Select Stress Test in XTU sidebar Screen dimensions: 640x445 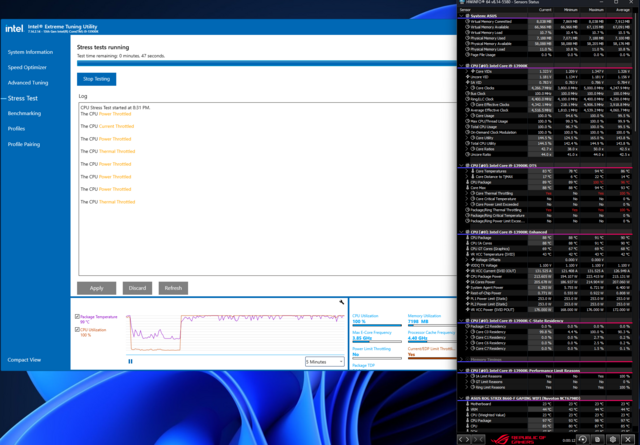(x=22, y=98)
